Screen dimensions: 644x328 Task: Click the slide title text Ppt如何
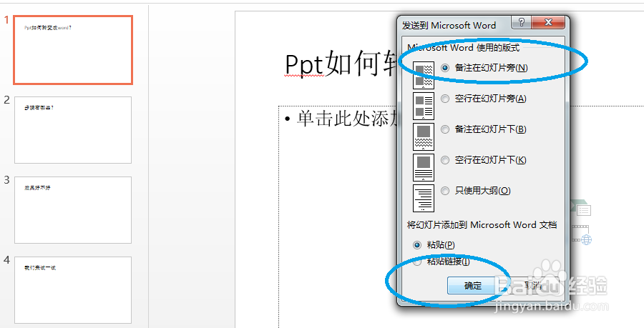coord(340,65)
